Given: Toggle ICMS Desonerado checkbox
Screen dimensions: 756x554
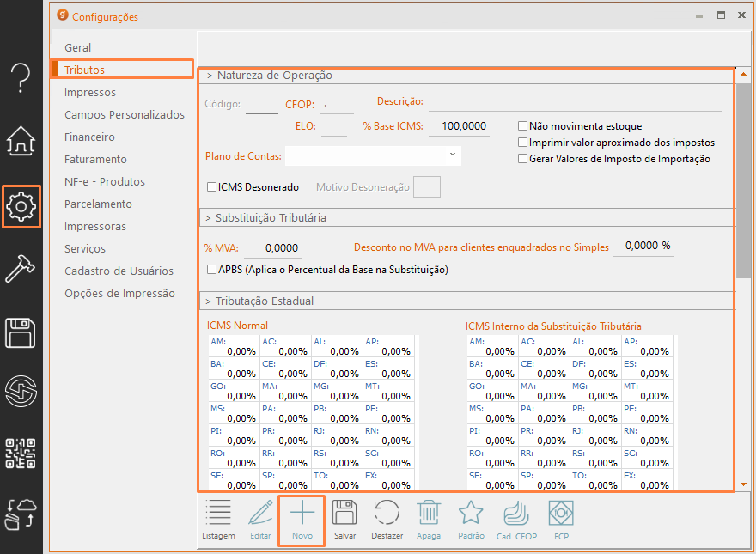Looking at the screenshot, I should coord(211,186).
